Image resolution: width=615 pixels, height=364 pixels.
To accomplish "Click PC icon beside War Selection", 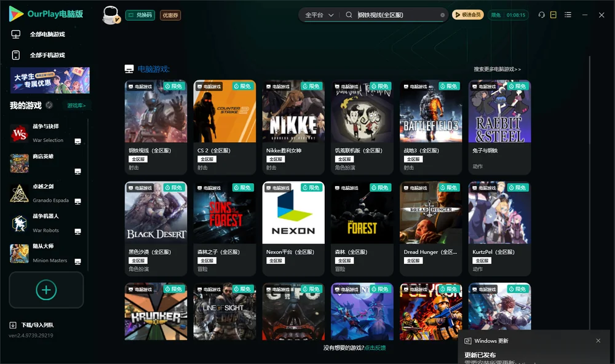I will tap(77, 141).
